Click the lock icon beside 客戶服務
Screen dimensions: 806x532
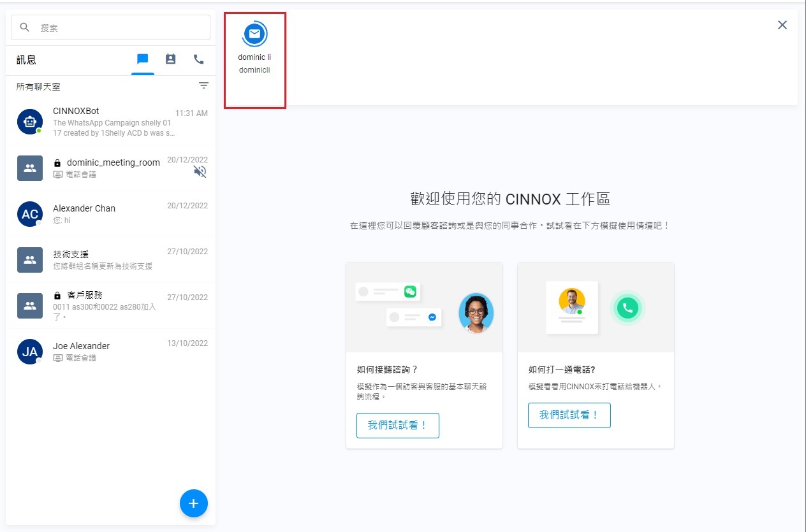[x=57, y=296]
